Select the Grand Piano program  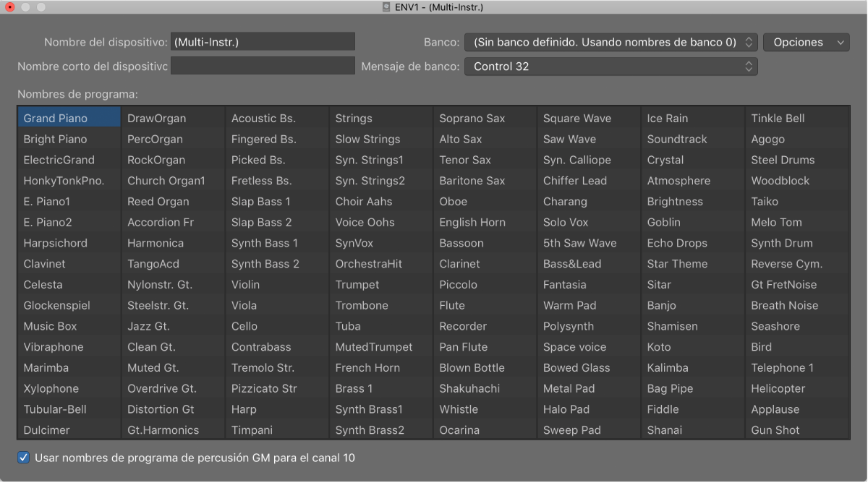(x=69, y=119)
